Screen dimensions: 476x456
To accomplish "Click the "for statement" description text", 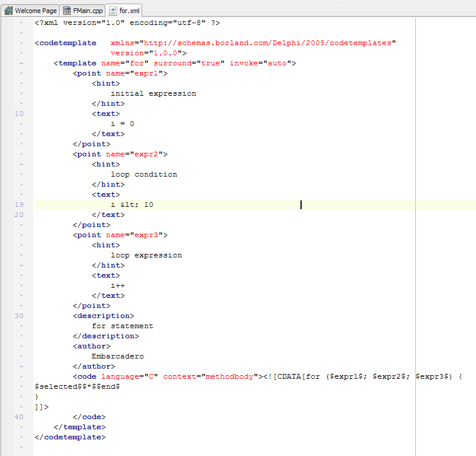I will pos(122,326).
